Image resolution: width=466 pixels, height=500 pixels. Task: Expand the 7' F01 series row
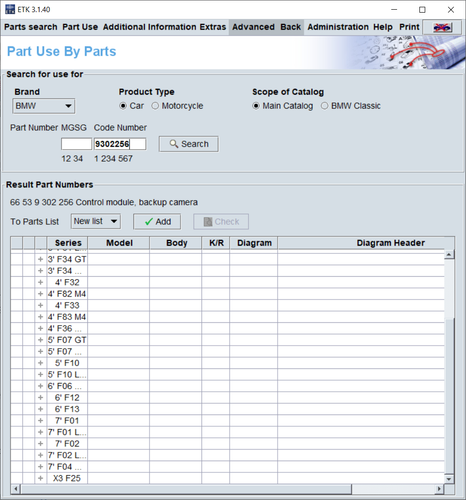40,421
